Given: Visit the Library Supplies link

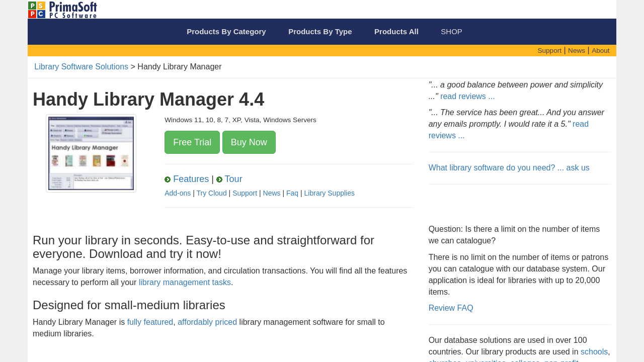Looking at the screenshot, I should (x=329, y=193).
